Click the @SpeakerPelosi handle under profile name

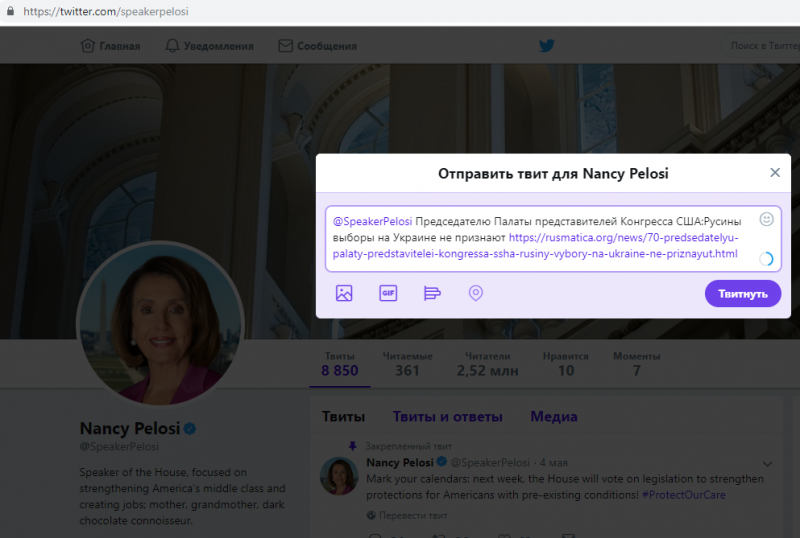(x=119, y=447)
